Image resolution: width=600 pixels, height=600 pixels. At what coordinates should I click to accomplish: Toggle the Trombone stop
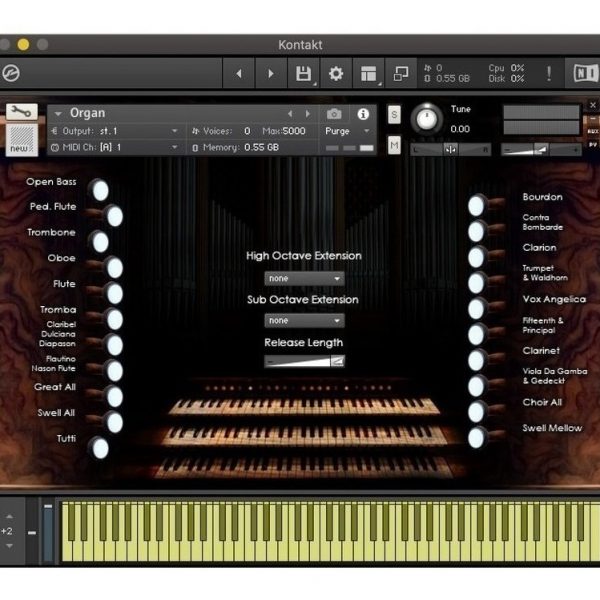tap(100, 242)
